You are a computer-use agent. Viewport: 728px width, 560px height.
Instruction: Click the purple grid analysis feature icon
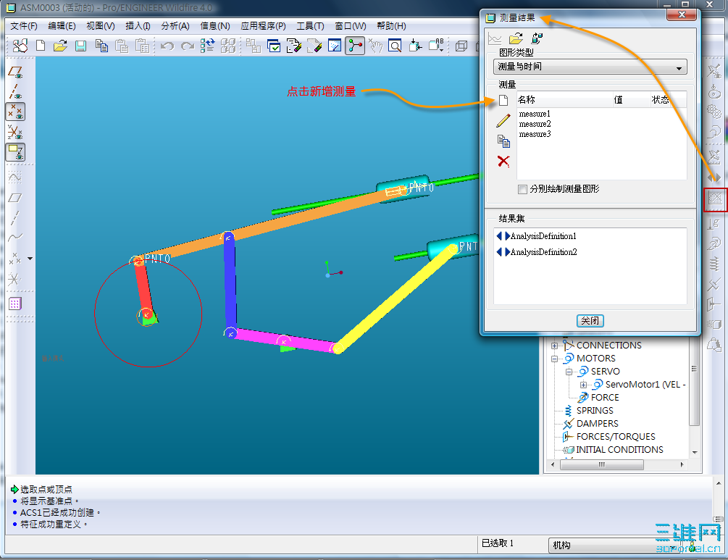tap(15, 304)
